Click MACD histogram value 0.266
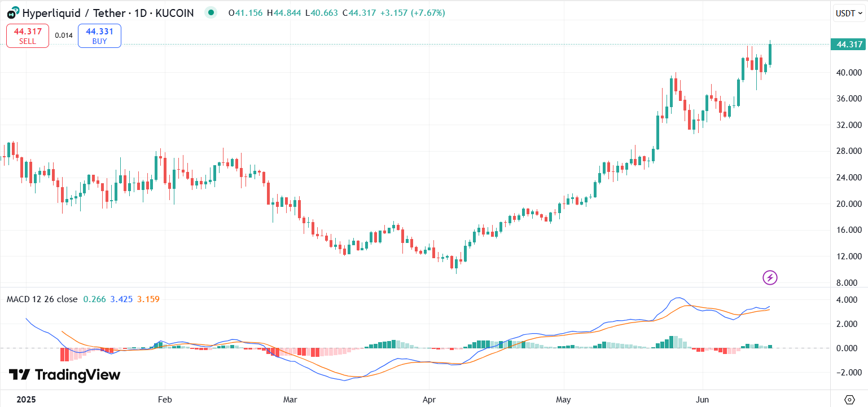The image size is (868, 407). (x=94, y=299)
